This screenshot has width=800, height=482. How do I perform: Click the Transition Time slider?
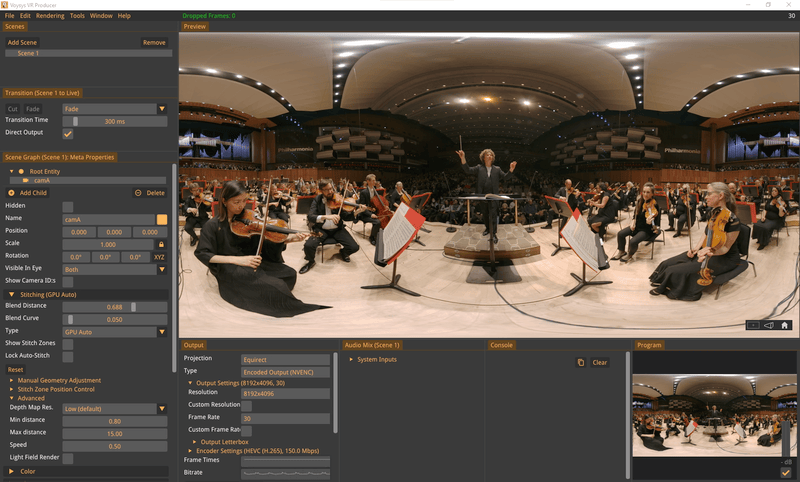pyautogui.click(x=115, y=121)
